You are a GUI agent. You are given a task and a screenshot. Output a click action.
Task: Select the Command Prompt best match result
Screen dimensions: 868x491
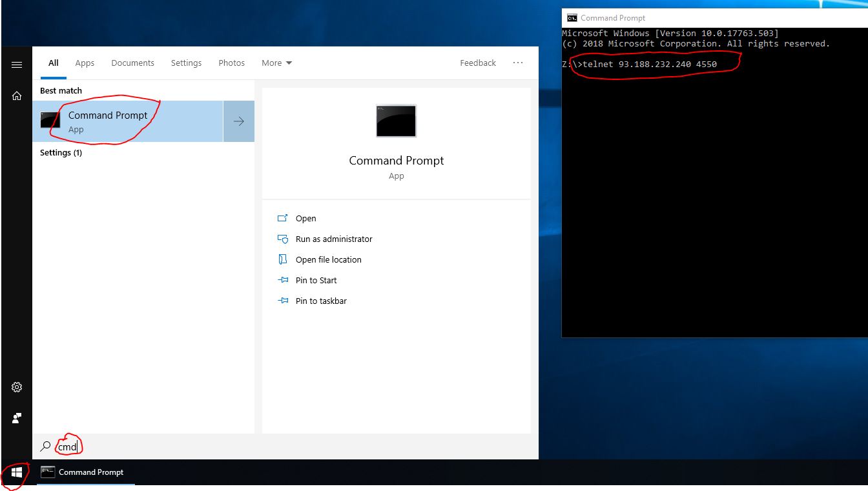point(128,121)
